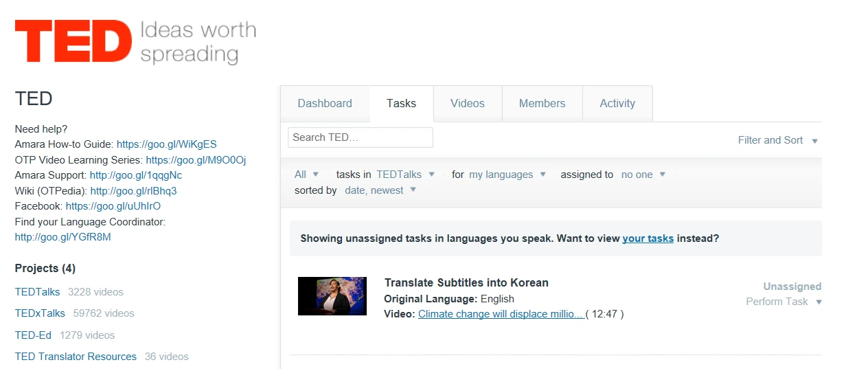Click the TED team name heading

pyautogui.click(x=34, y=99)
